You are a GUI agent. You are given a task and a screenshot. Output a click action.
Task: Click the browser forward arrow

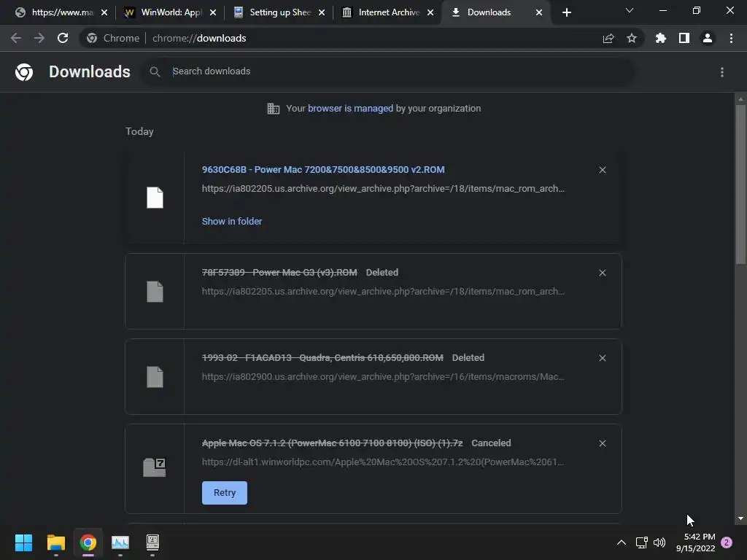point(39,38)
